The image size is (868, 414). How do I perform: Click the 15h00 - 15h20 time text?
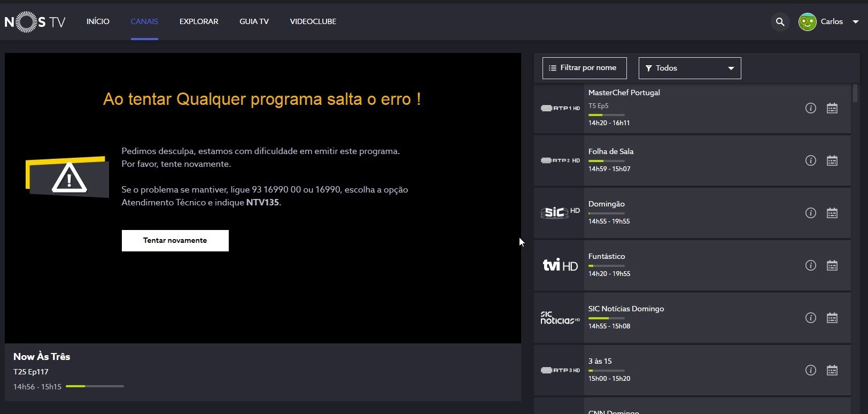tap(609, 379)
